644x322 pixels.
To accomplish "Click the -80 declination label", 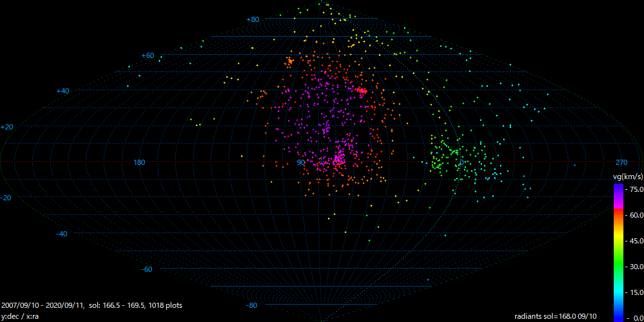I will pos(252,305).
